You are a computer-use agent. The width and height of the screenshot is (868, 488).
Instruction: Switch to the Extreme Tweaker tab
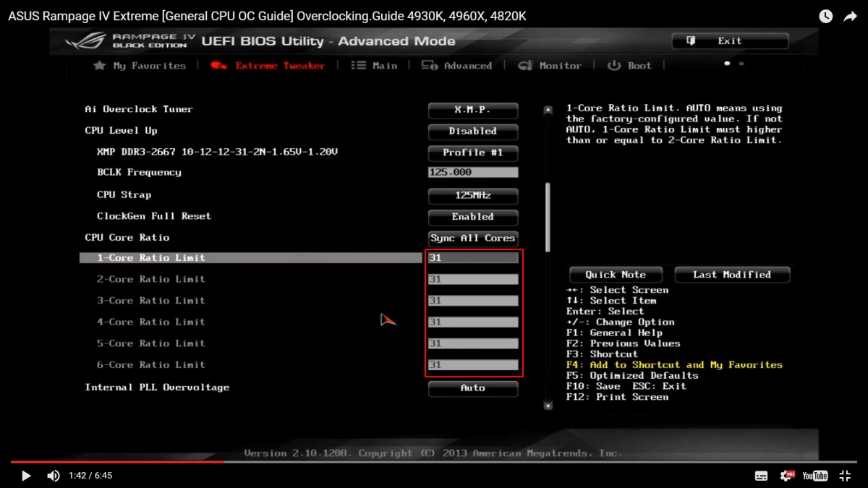click(268, 65)
